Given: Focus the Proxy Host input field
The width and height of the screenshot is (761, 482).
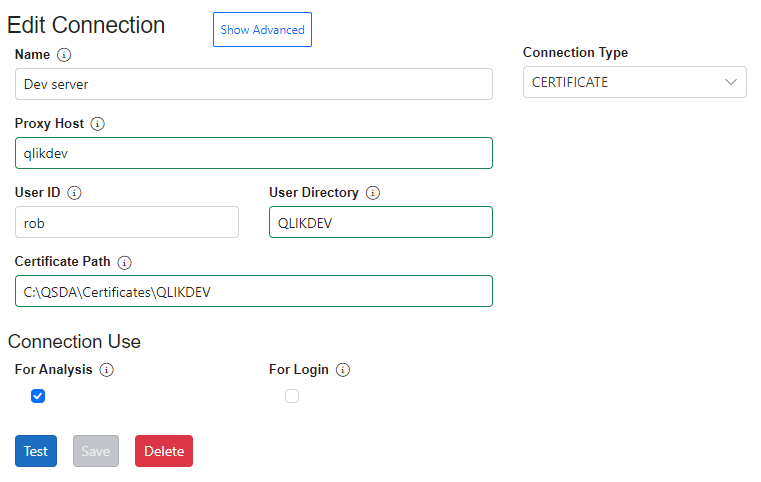Looking at the screenshot, I should click(x=254, y=153).
